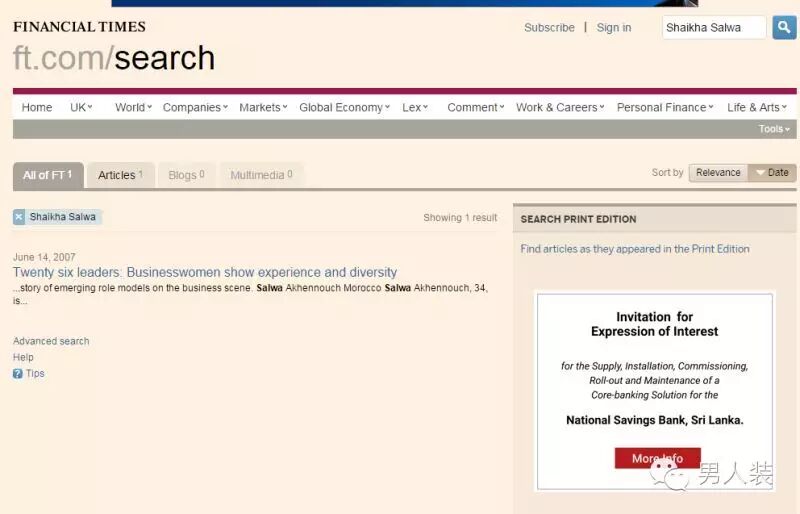Go to the Home menu item
800x514 pixels.
coord(37,107)
